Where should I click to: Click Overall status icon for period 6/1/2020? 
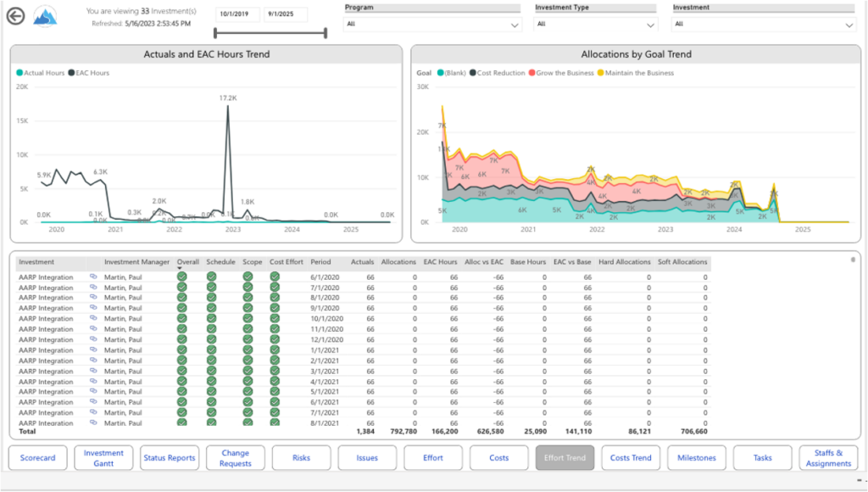(181, 277)
